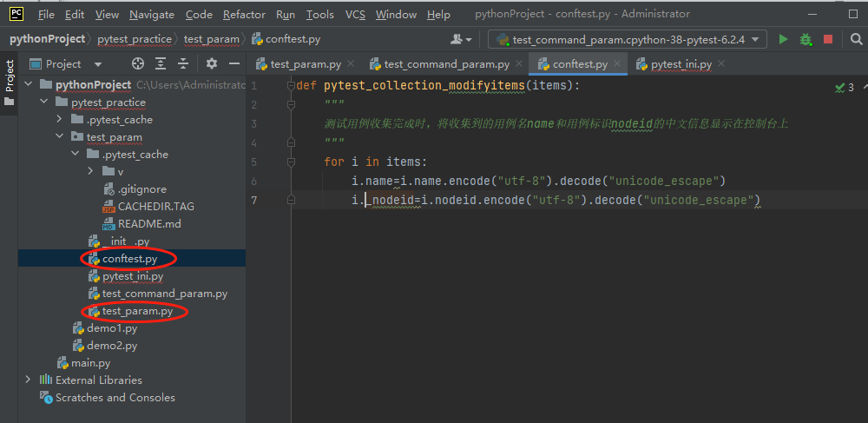This screenshot has width=868, height=423.
Task: Select pytest_ini.py in project tree
Action: pos(133,275)
